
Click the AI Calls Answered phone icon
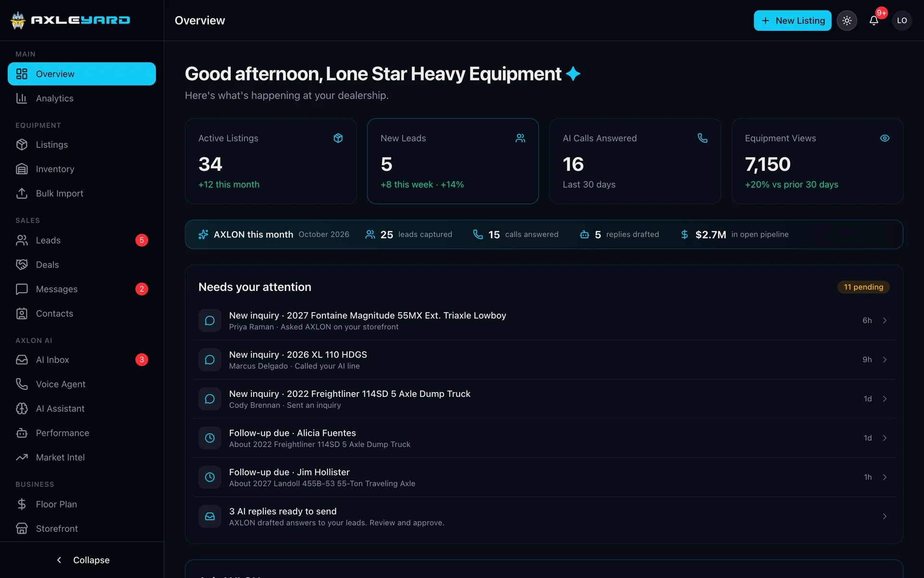[703, 138]
